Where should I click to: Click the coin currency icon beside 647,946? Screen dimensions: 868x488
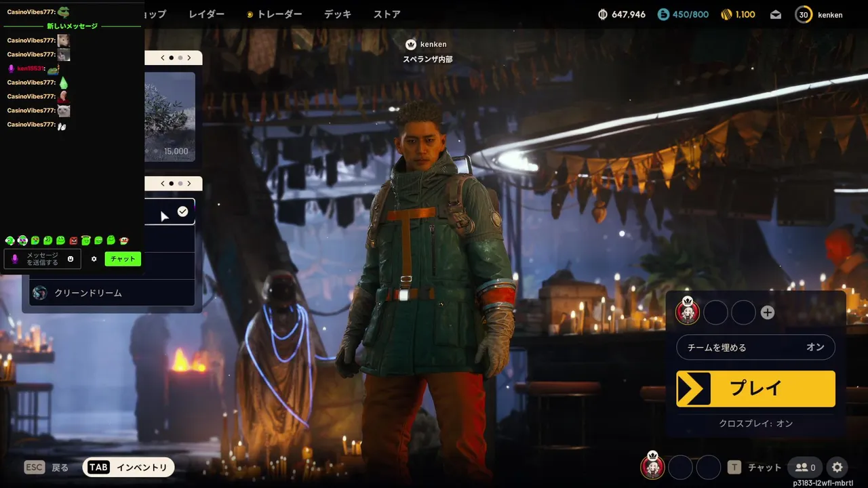603,14
